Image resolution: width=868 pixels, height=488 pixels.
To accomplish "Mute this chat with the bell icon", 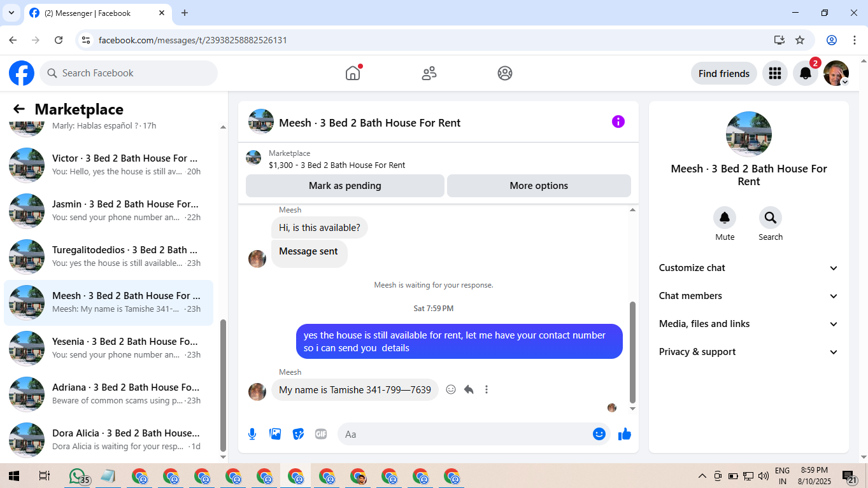I will pos(725,218).
